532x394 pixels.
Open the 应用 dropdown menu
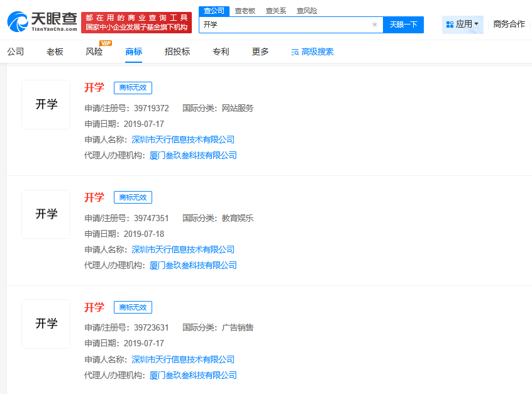click(465, 24)
